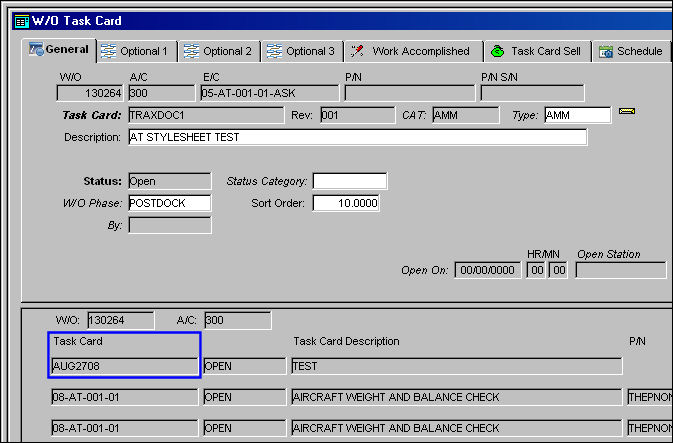Click the Type field showing AMM
The width and height of the screenshot is (673, 443).
pyautogui.click(x=578, y=115)
